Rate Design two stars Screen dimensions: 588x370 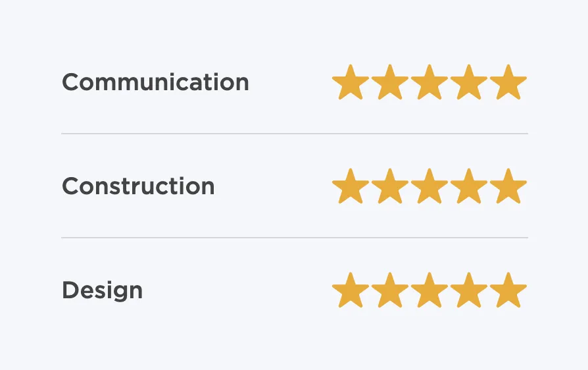click(x=389, y=290)
